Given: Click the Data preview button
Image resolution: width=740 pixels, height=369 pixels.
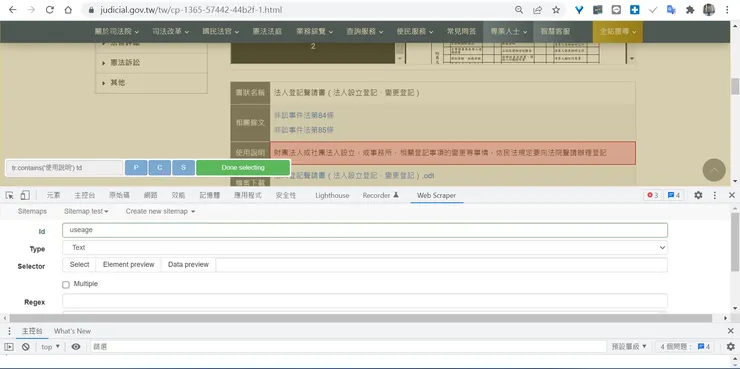Looking at the screenshot, I should (188, 265).
